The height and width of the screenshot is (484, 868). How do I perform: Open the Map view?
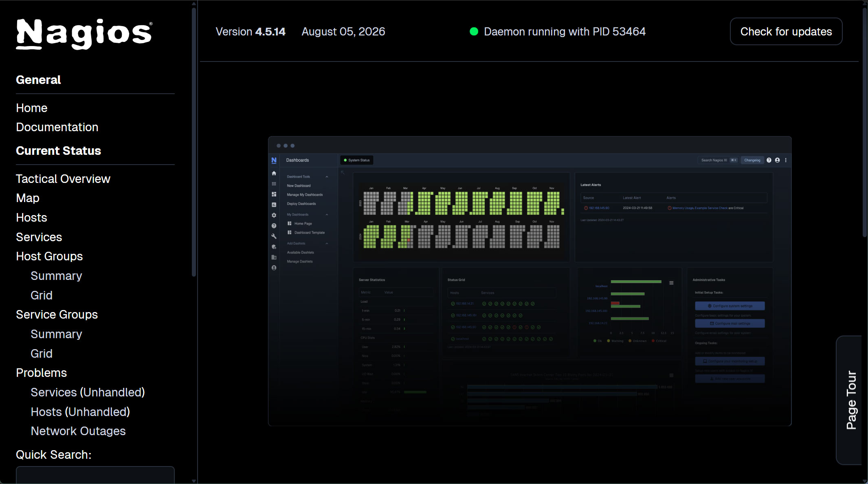tap(28, 198)
